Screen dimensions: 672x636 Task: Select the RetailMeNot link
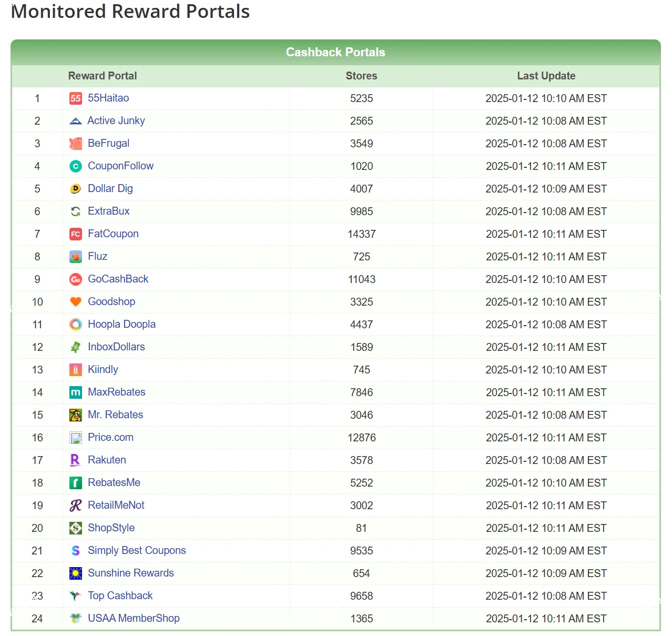click(x=116, y=505)
